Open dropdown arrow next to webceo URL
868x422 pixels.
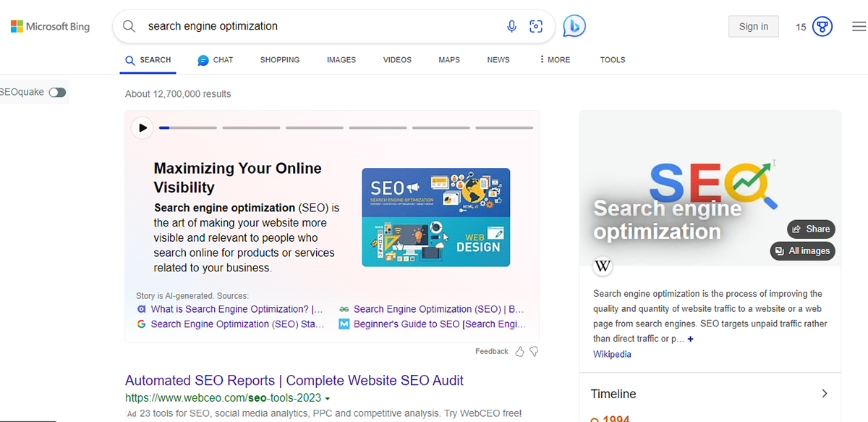tap(328, 399)
